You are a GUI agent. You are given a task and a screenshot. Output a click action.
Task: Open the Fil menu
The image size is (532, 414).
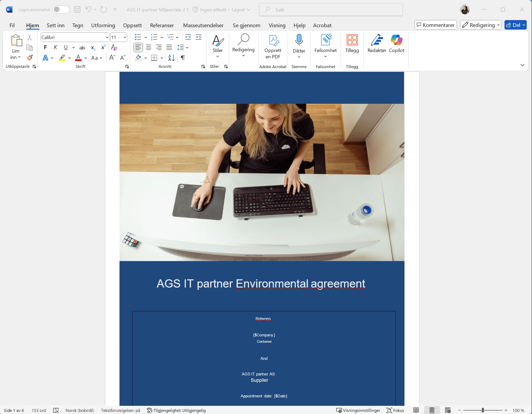[x=12, y=25]
